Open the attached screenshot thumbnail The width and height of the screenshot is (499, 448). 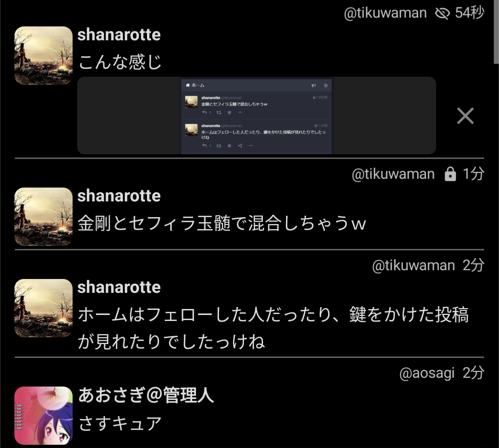click(x=256, y=116)
